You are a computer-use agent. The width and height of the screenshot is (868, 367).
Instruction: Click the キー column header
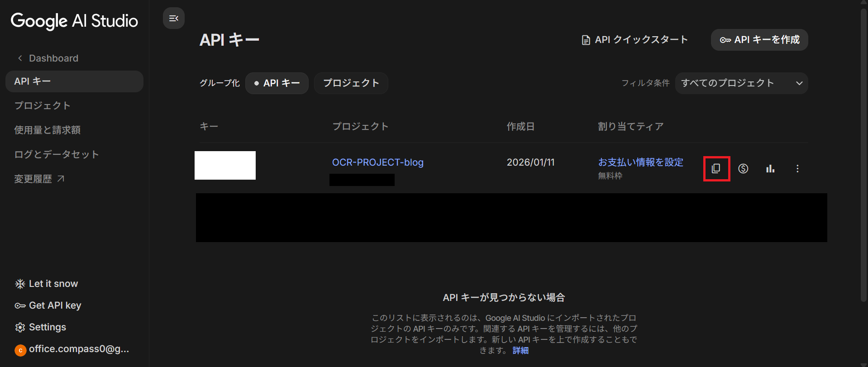click(x=209, y=127)
